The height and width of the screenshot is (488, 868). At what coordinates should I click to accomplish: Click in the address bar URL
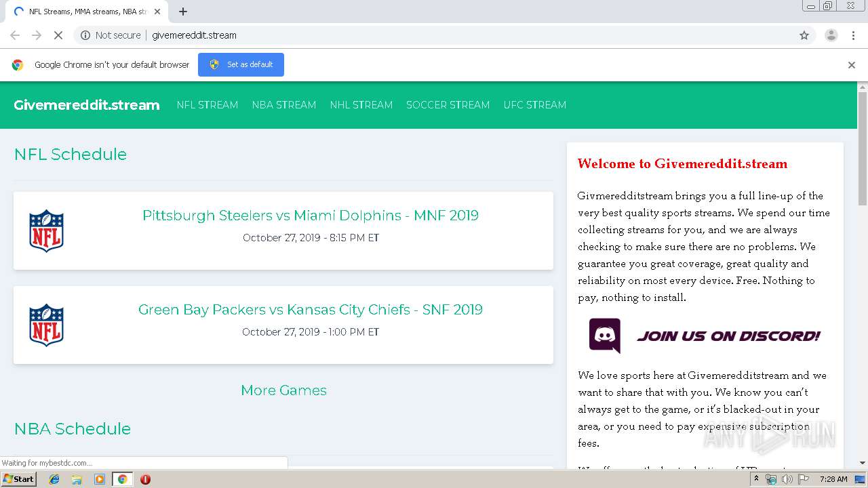[194, 35]
